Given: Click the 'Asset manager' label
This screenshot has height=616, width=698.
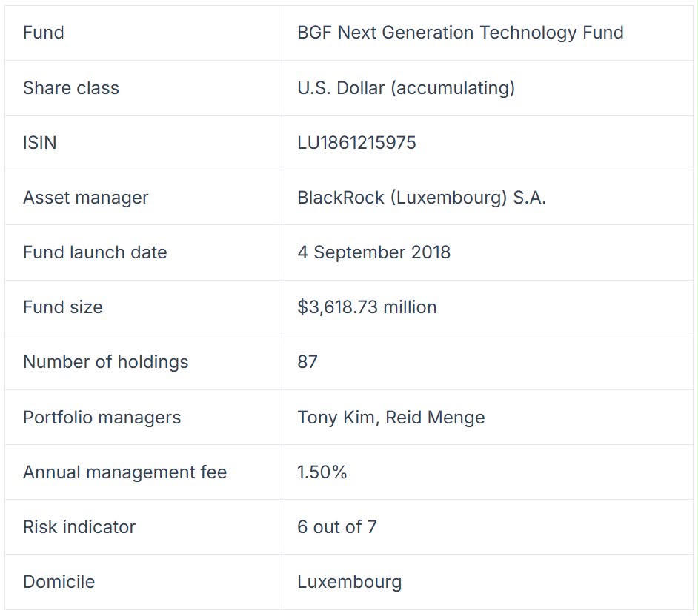Looking at the screenshot, I should point(86,198).
